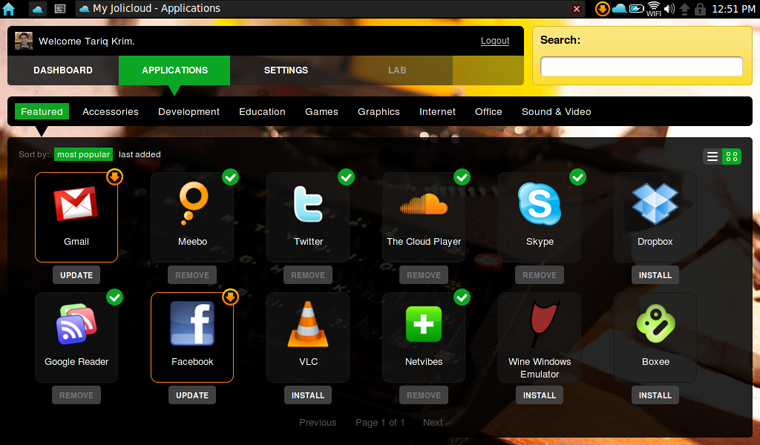This screenshot has width=760, height=445.
Task: Select the Dropbox app icon
Action: [655, 204]
